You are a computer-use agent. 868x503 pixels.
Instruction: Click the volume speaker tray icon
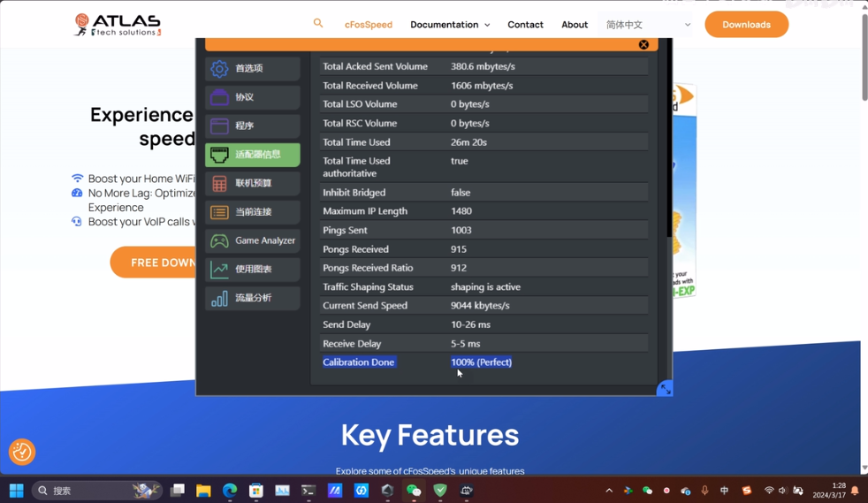pyautogui.click(x=782, y=491)
